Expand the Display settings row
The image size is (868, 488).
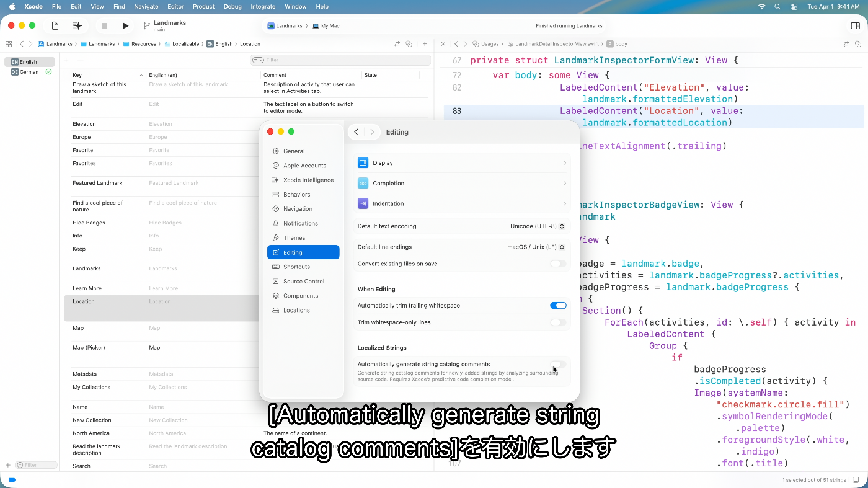pos(462,163)
